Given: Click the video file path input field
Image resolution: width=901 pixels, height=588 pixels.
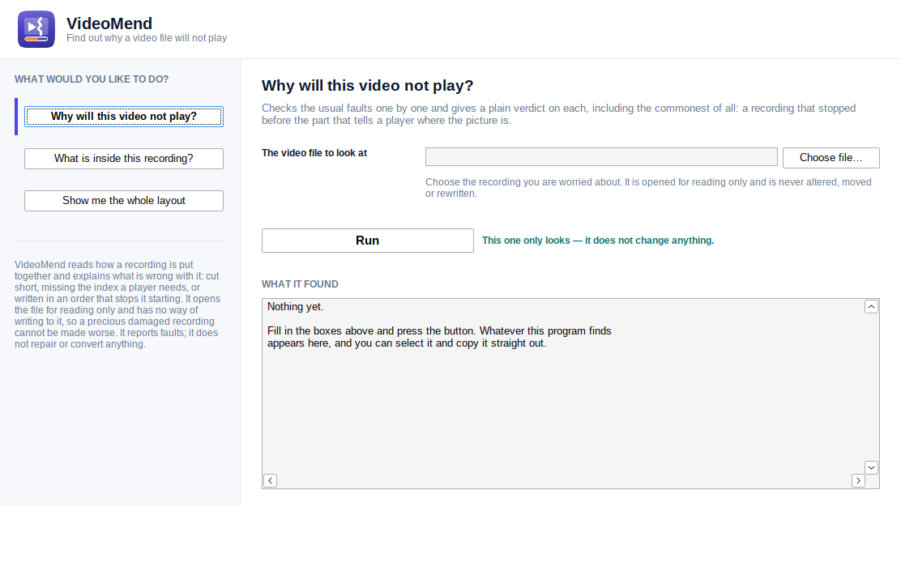Looking at the screenshot, I should (x=601, y=157).
